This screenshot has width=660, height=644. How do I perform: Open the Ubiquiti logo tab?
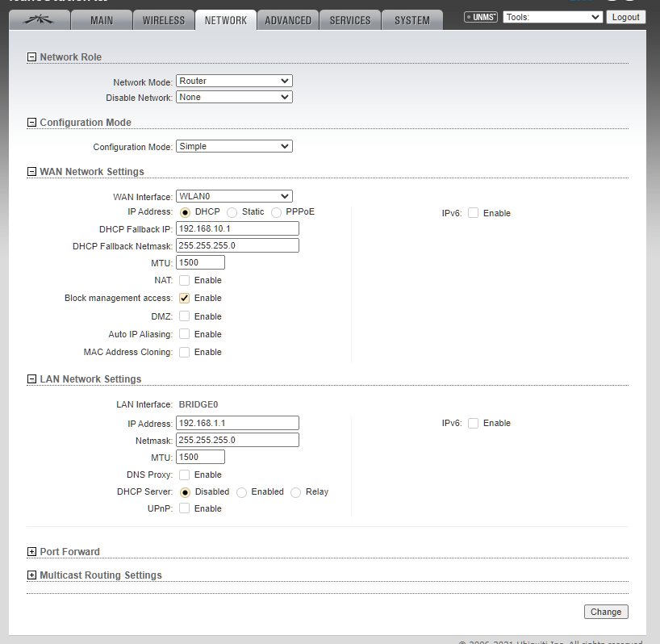click(x=40, y=20)
